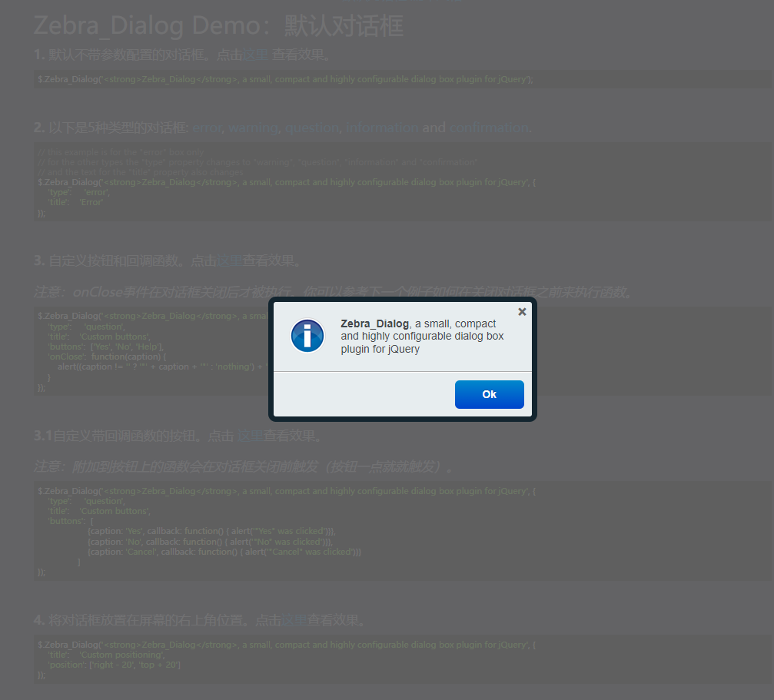Click the italic note starting 注意：附加到按钮上

(244, 466)
